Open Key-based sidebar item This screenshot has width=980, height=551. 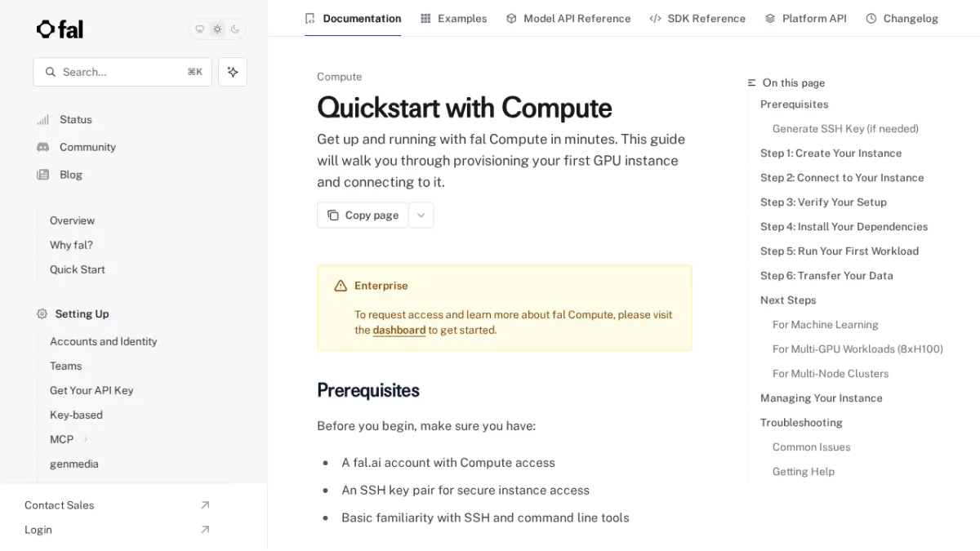pos(76,415)
